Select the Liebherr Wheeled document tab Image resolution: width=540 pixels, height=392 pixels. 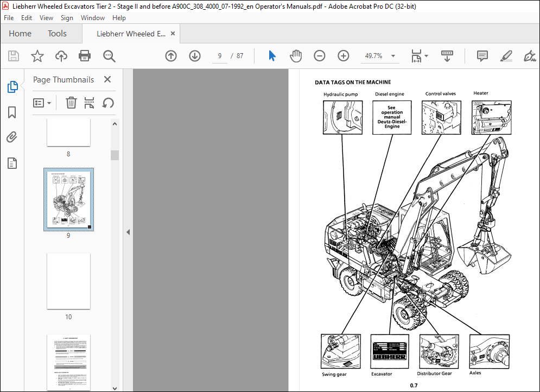[131, 34]
